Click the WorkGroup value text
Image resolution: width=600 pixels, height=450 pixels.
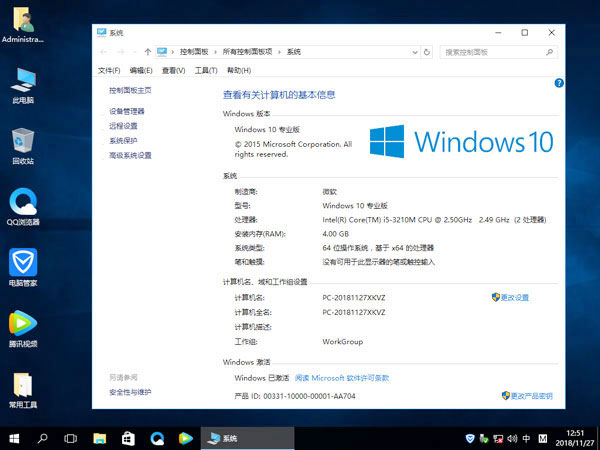(342, 341)
